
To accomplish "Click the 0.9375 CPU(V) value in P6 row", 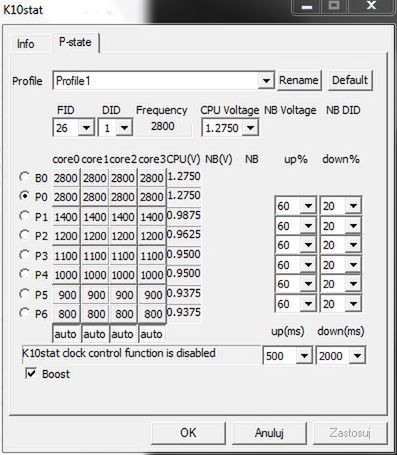I will (184, 312).
